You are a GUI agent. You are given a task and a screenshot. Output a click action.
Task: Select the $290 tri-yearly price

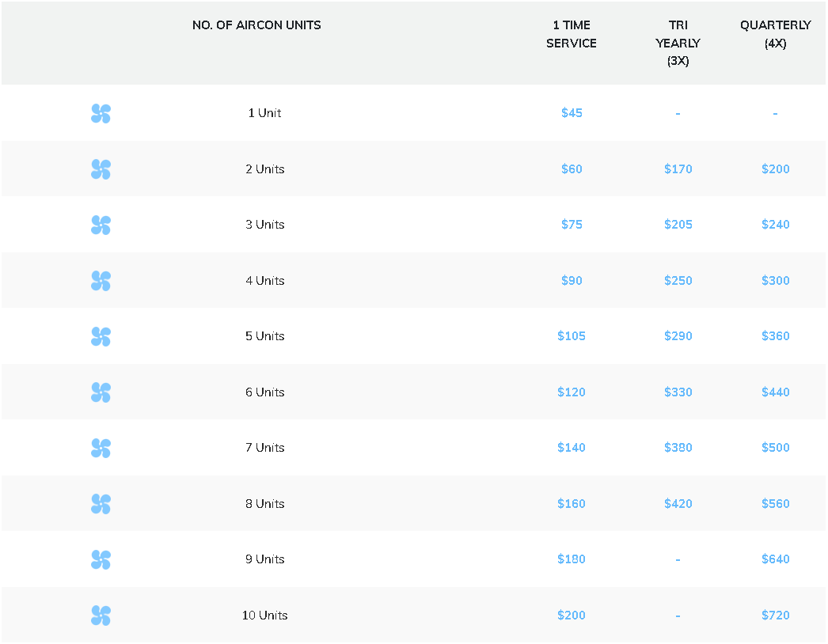(x=678, y=335)
